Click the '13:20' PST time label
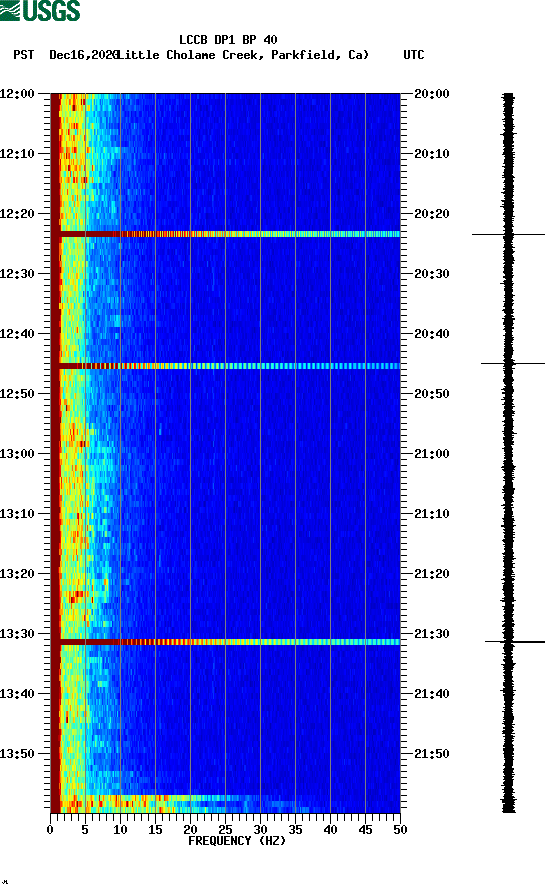The width and height of the screenshot is (552, 893). pos(17,574)
